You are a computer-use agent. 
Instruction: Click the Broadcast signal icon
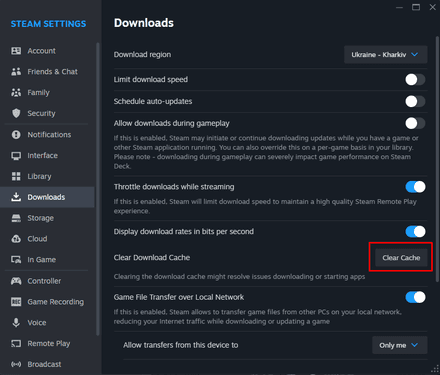click(16, 364)
